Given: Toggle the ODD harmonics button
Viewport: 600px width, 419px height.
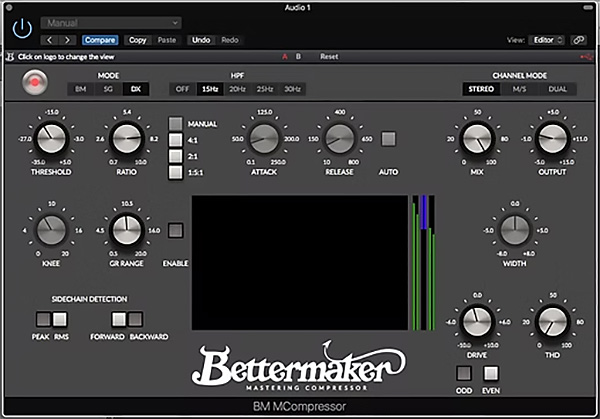Looking at the screenshot, I should 464,373.
